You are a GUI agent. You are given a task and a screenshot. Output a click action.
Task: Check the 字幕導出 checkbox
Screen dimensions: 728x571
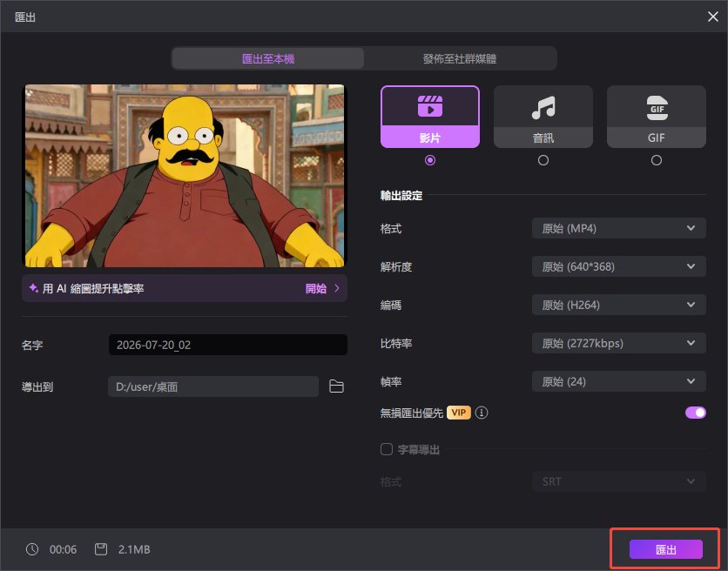(x=387, y=449)
